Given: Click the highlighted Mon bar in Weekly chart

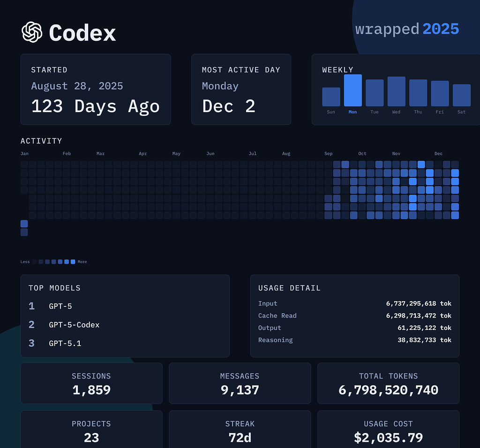Looking at the screenshot, I should tap(353, 90).
